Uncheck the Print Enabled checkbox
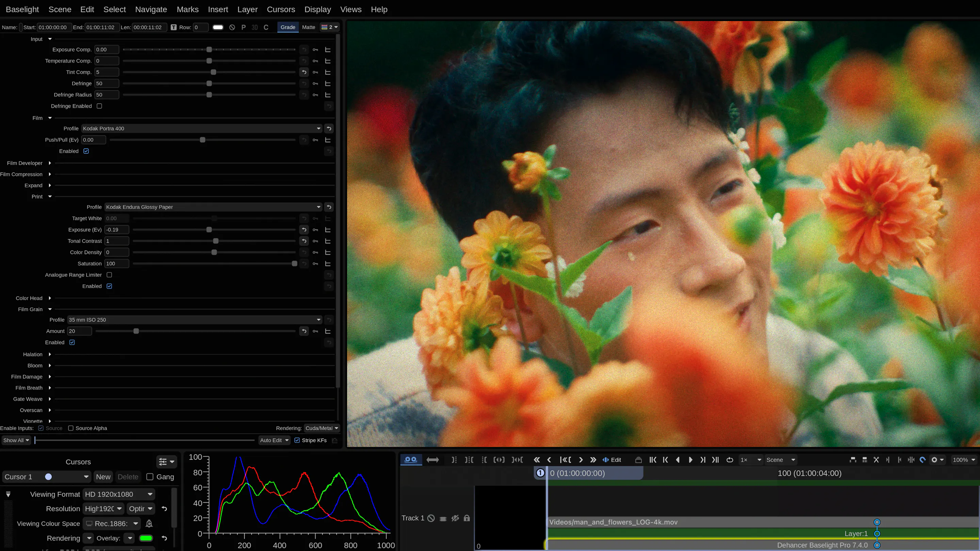The width and height of the screenshot is (980, 551). pos(110,286)
